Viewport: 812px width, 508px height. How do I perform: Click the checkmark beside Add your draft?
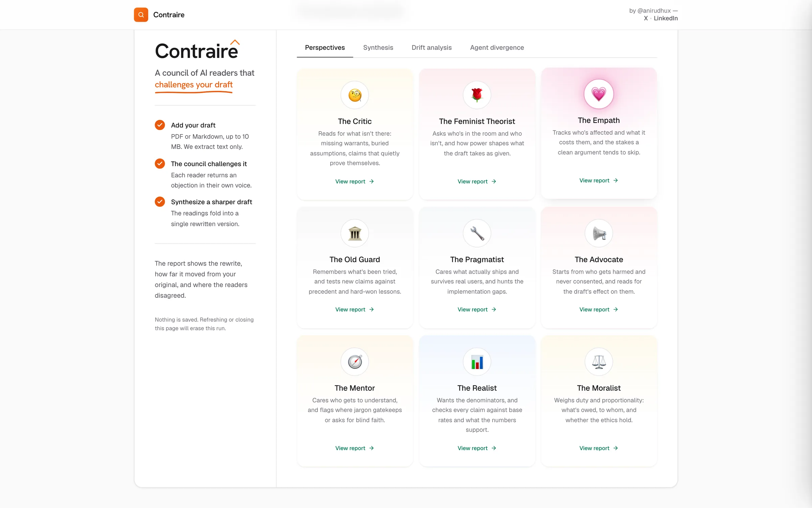(x=160, y=125)
